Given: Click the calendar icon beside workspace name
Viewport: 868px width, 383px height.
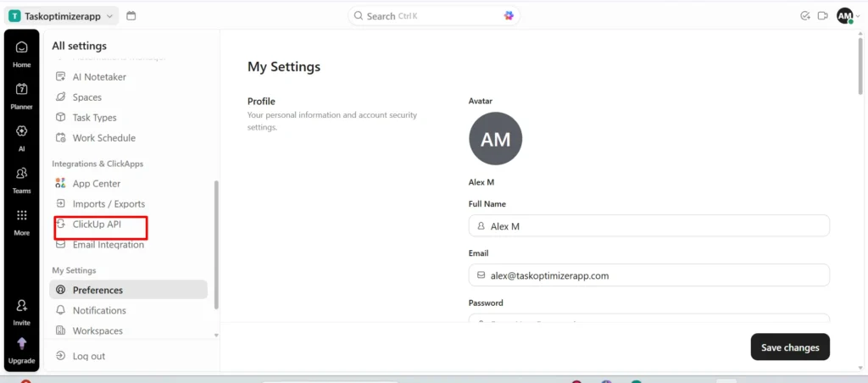Looking at the screenshot, I should coord(131,16).
